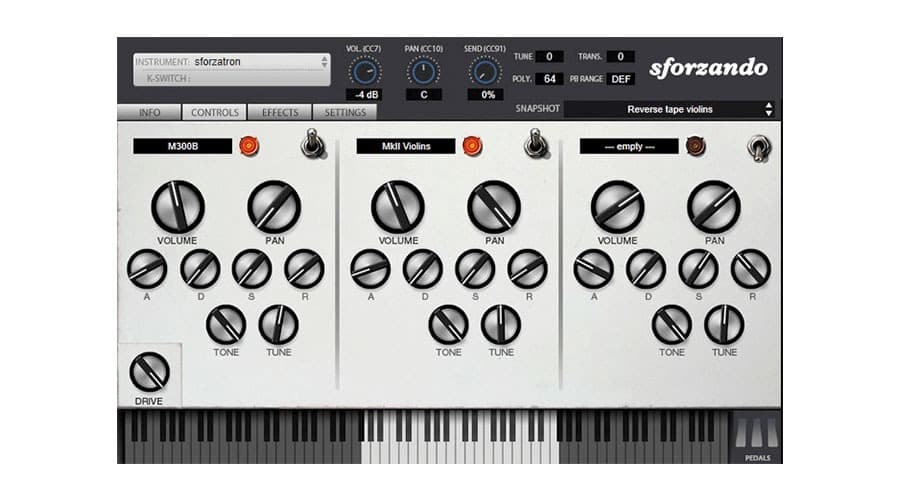
Task: Click the TUNE value field
Action: pos(549,56)
